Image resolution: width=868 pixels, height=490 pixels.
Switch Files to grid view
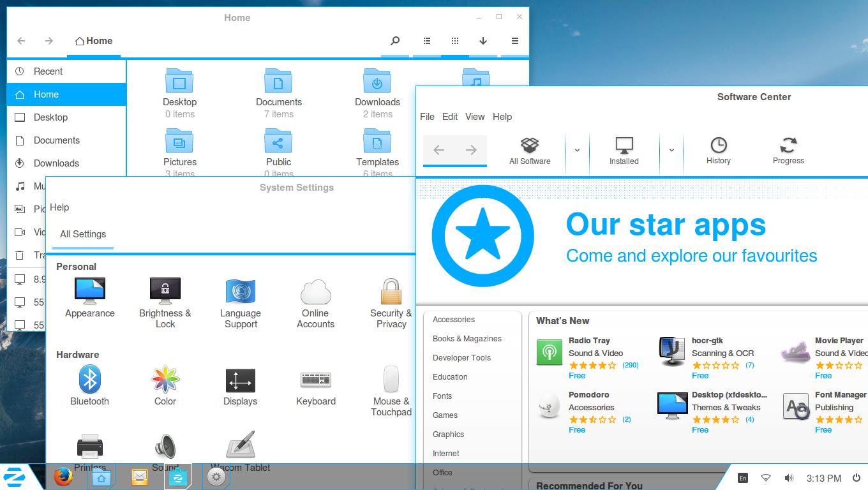pos(454,40)
